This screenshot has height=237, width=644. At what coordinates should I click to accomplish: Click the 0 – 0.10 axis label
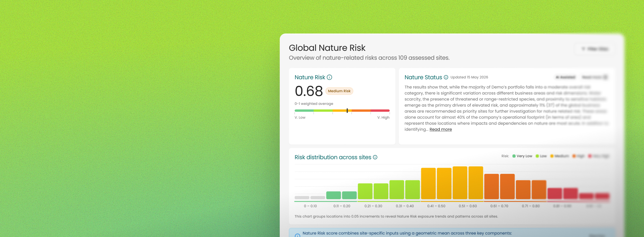pyautogui.click(x=310, y=206)
